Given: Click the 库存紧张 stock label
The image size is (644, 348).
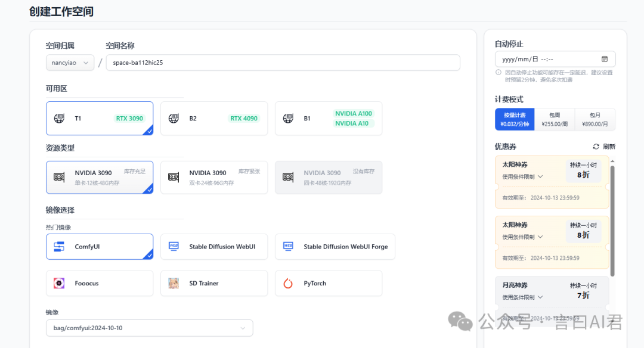Looking at the screenshot, I should 249,171.
